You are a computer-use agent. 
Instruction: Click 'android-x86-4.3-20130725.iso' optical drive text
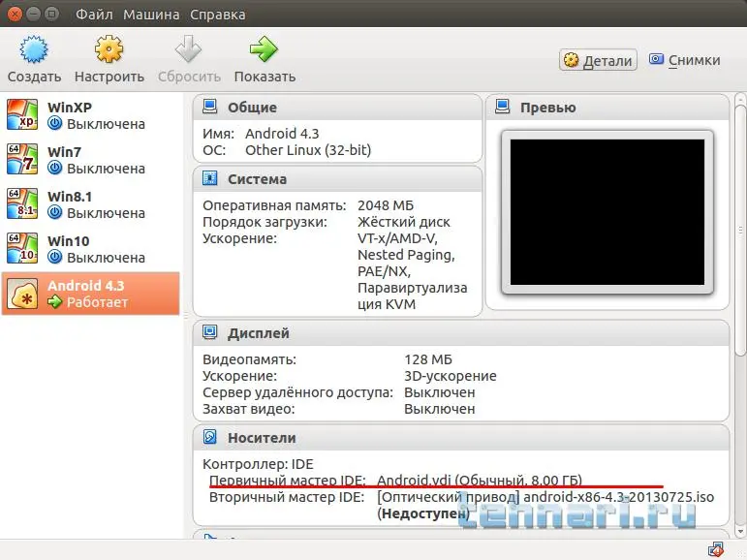(x=619, y=497)
